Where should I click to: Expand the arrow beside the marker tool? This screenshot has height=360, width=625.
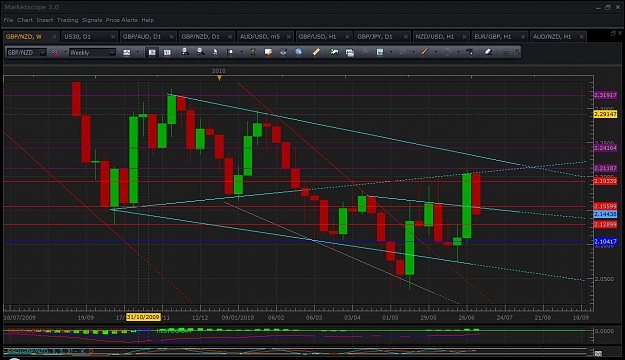(x=242, y=52)
